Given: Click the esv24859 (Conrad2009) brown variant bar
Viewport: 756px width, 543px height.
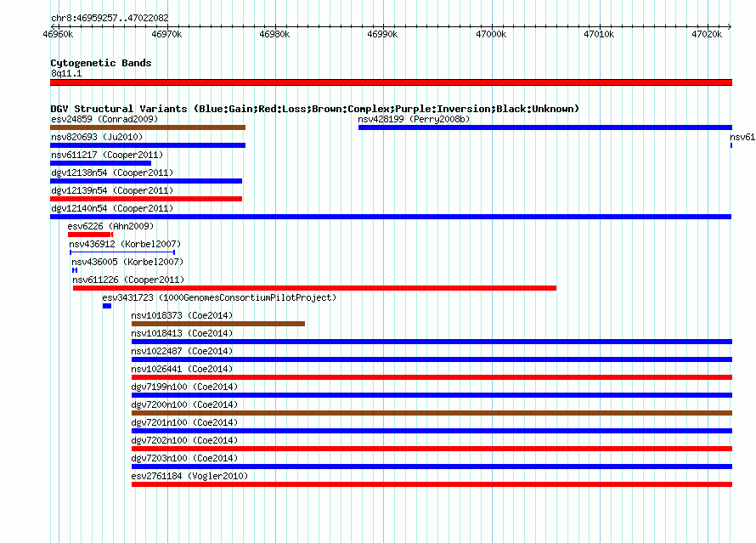Looking at the screenshot, I should (x=148, y=127).
